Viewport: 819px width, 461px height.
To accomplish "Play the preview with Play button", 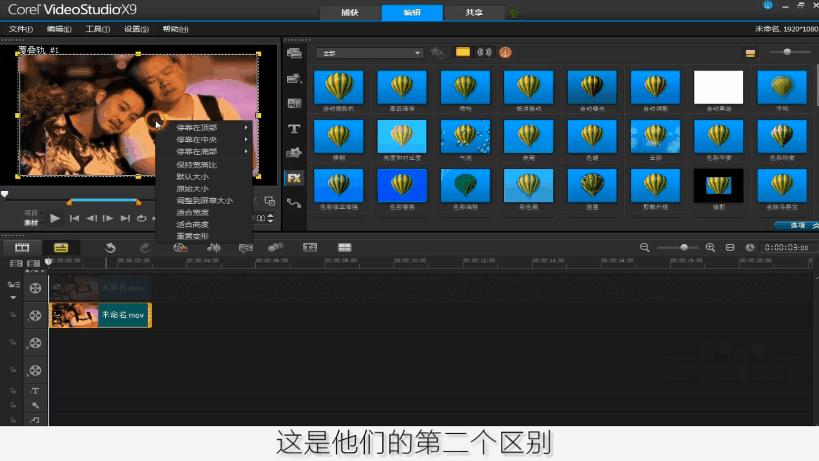I will pyautogui.click(x=55, y=218).
